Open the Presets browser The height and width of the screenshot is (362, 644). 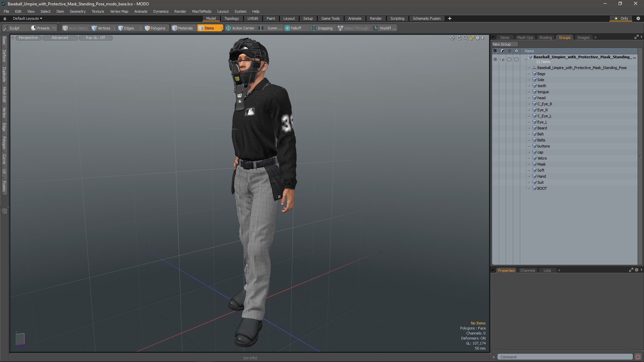click(x=43, y=28)
